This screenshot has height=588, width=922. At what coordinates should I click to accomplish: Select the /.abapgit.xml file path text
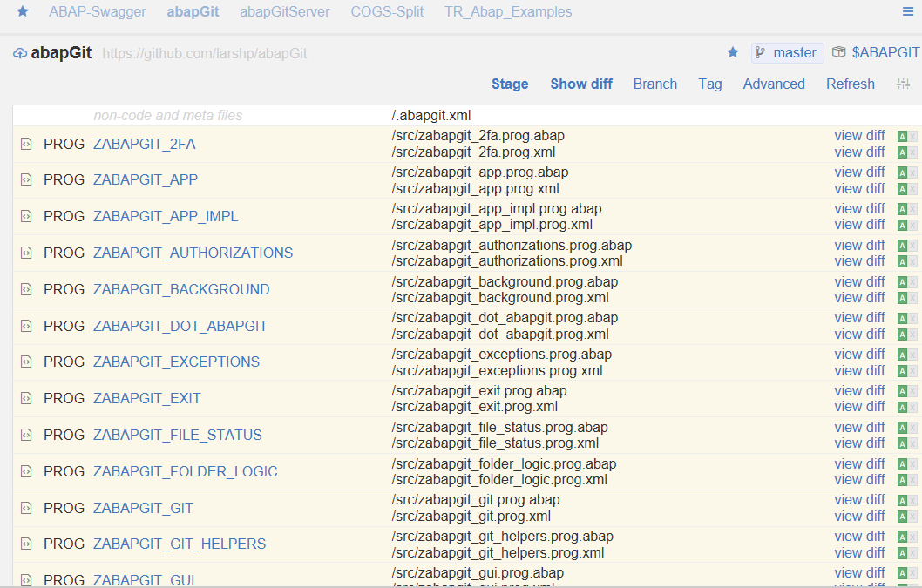[x=431, y=116]
